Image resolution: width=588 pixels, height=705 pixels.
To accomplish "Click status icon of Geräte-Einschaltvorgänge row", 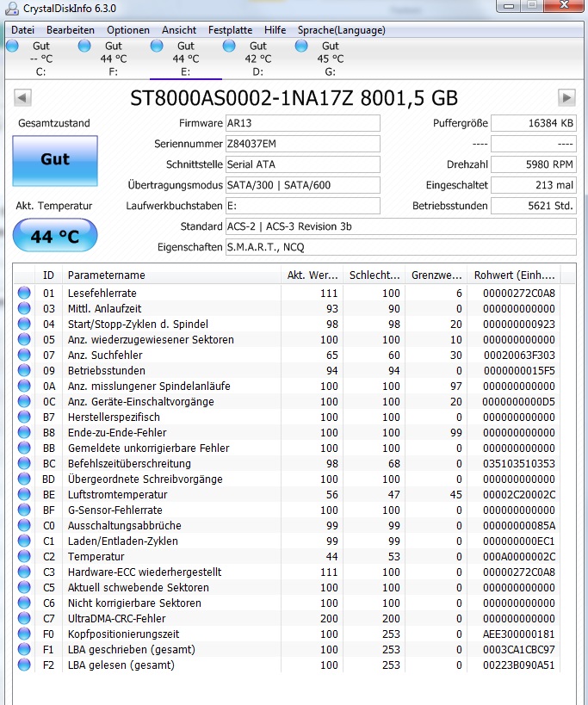I will click(x=24, y=401).
